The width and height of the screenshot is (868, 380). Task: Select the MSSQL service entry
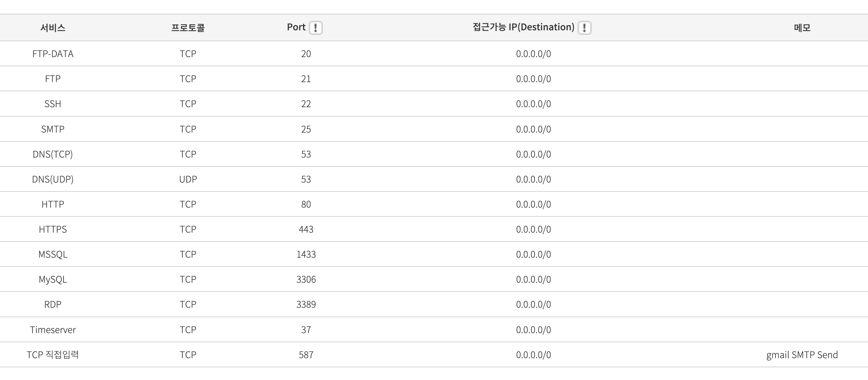click(x=53, y=254)
